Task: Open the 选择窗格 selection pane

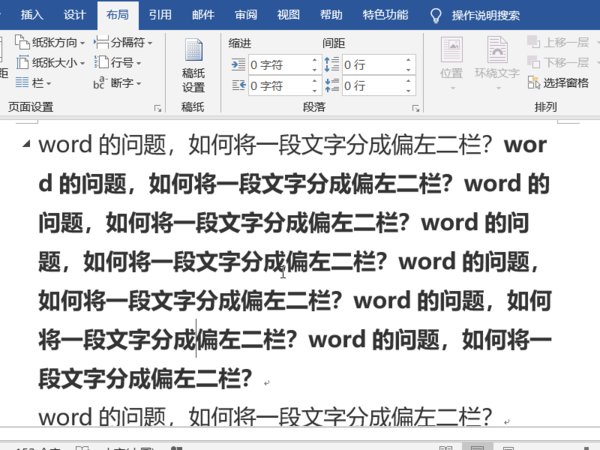Action: click(558, 82)
